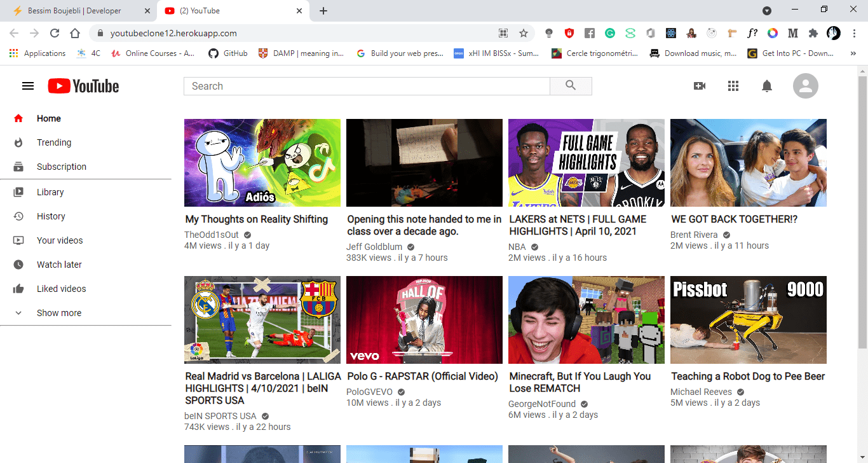Screen dimensions: 868x463
Task: Open the WE GOT BACK TOGETHER thumbnail
Action: [749, 163]
